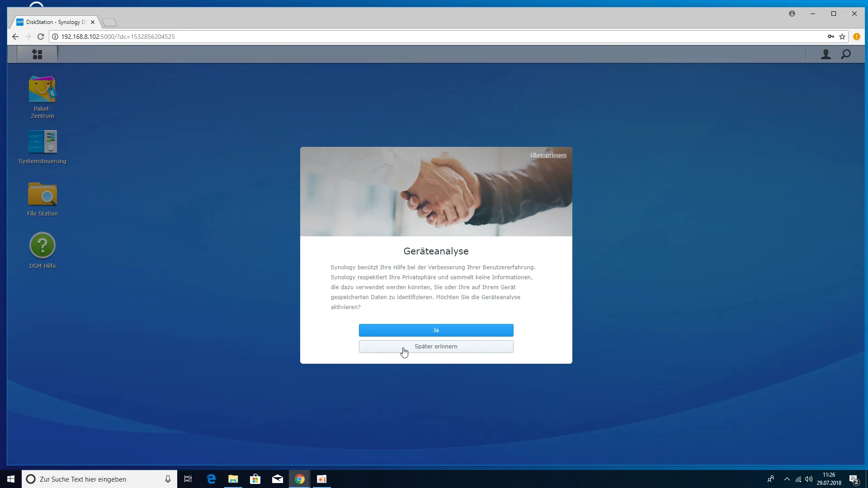Click the Windows taskbar search box
This screenshot has height=488, width=868.
(x=99, y=479)
